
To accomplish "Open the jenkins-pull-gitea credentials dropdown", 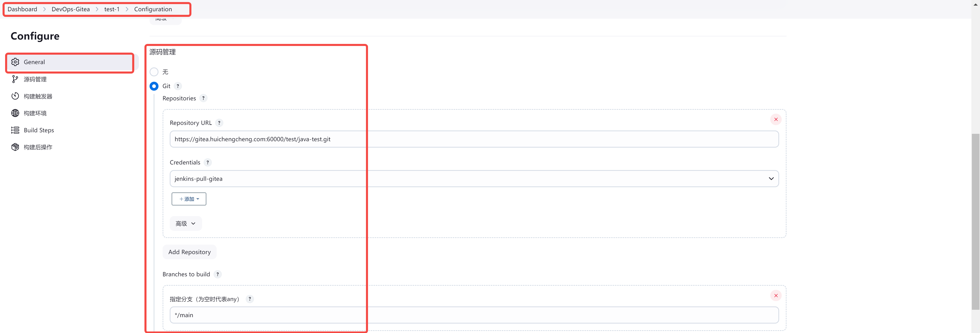I will click(474, 179).
